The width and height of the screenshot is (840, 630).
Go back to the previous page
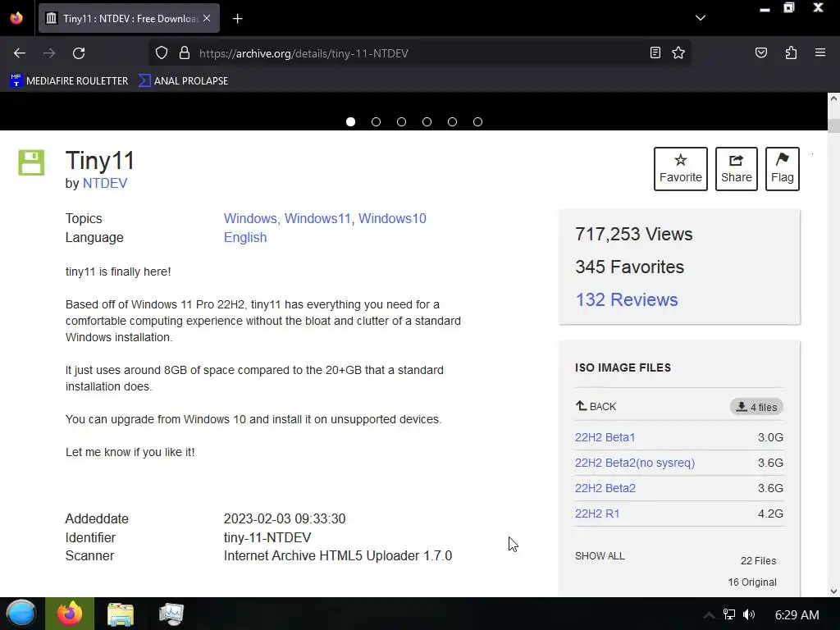[20, 53]
